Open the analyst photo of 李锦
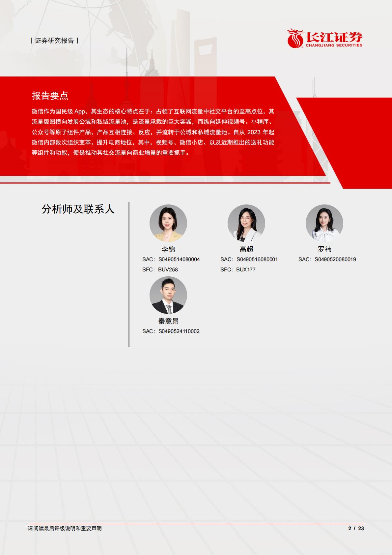This screenshot has height=555, width=392. (168, 223)
